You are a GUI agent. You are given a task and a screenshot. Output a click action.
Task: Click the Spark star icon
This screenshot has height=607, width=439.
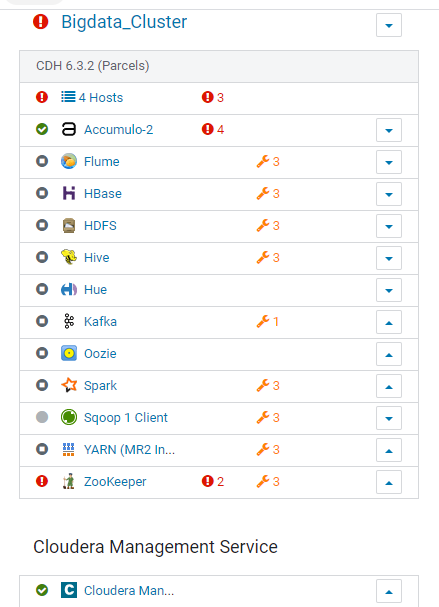(69, 385)
